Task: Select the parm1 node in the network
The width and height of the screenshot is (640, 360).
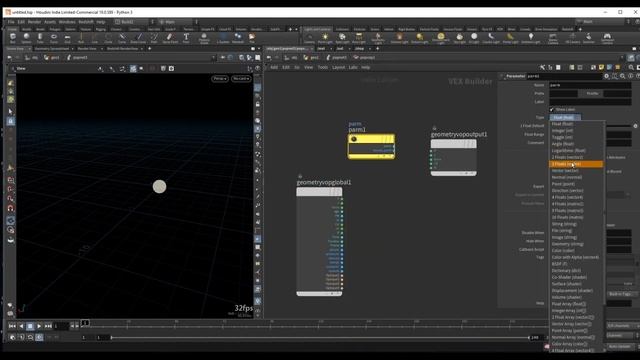Action: tap(371, 146)
